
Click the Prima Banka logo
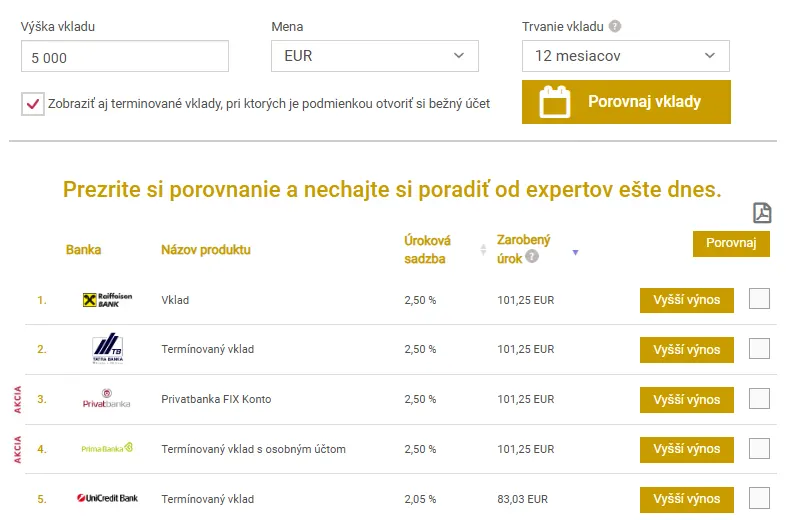coord(107,449)
